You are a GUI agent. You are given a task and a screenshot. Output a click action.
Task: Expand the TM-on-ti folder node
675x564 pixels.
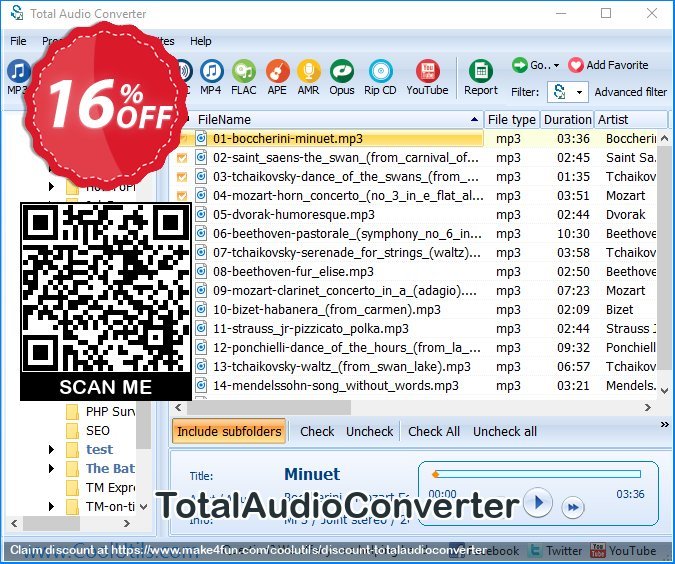(x=51, y=506)
